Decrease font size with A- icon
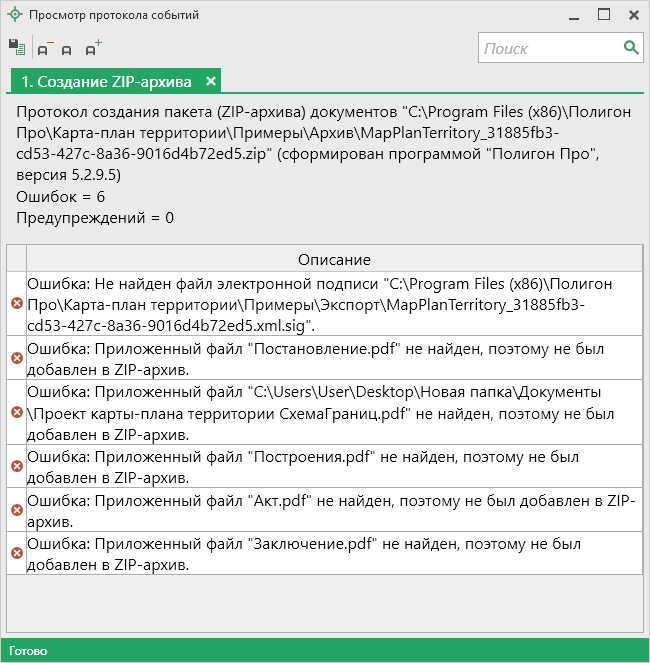 pos(44,48)
